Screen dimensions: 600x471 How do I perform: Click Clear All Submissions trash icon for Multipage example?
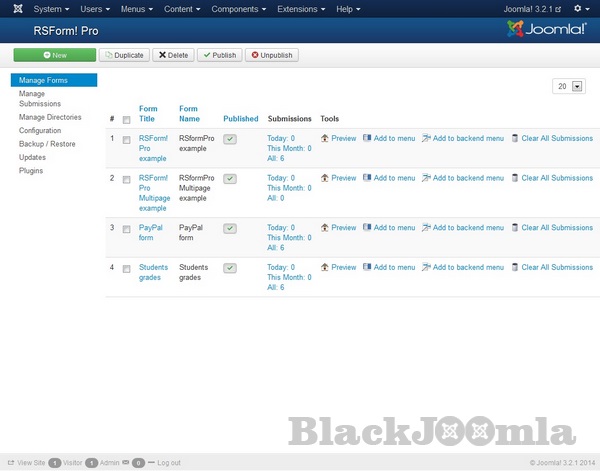point(515,178)
